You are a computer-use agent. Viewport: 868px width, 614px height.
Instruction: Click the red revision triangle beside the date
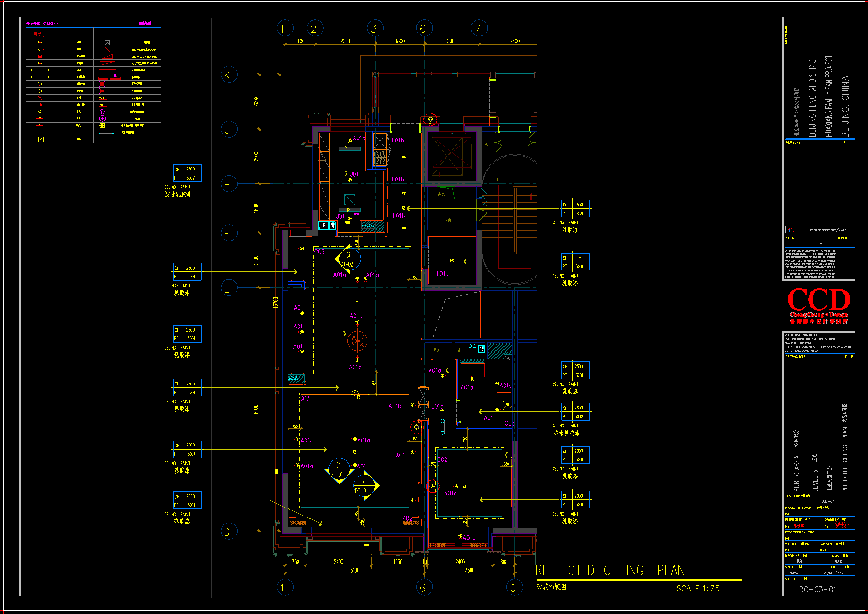pyautogui.click(x=790, y=230)
